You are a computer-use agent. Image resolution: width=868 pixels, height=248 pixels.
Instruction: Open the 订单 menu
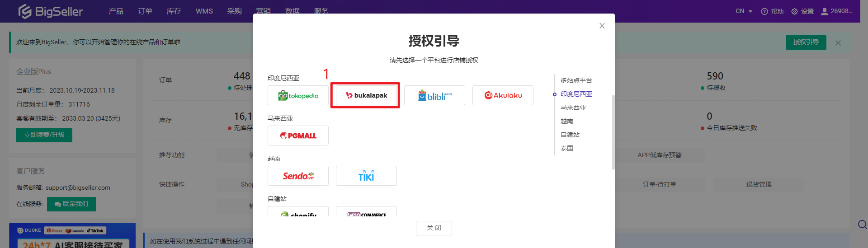(145, 11)
